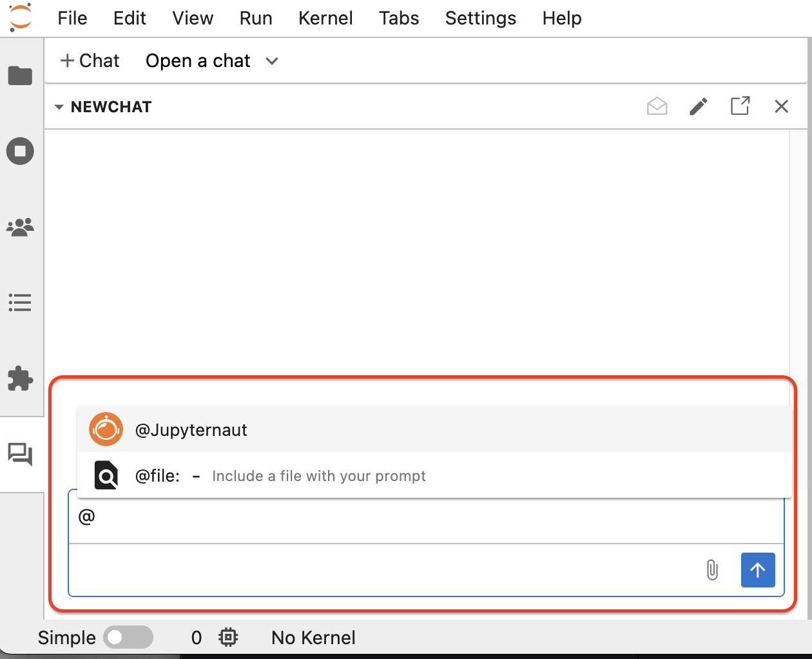Click the kernel chip icon in status bar

(228, 638)
